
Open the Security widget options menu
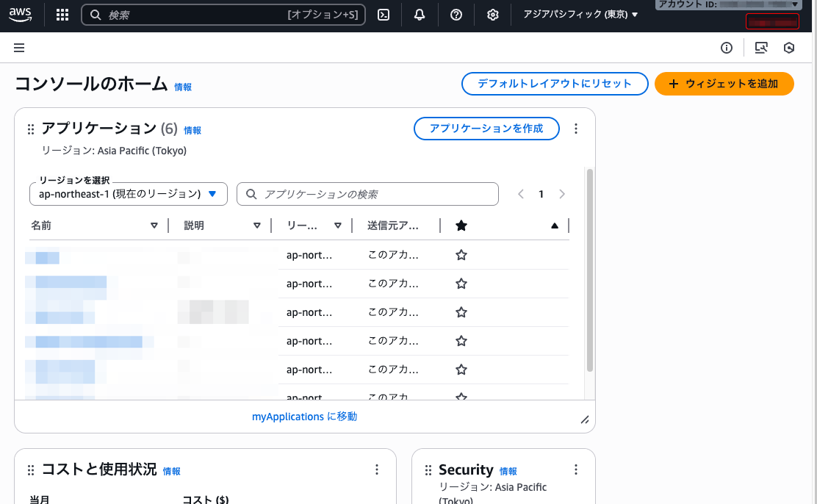click(x=576, y=469)
